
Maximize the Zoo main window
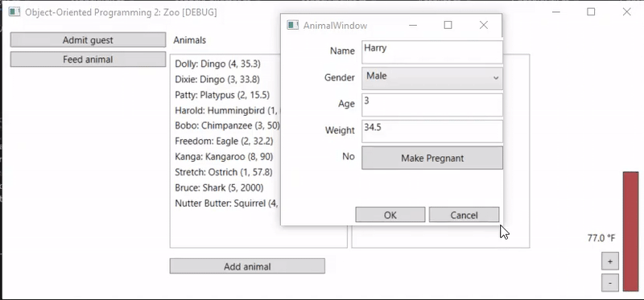tap(591, 12)
